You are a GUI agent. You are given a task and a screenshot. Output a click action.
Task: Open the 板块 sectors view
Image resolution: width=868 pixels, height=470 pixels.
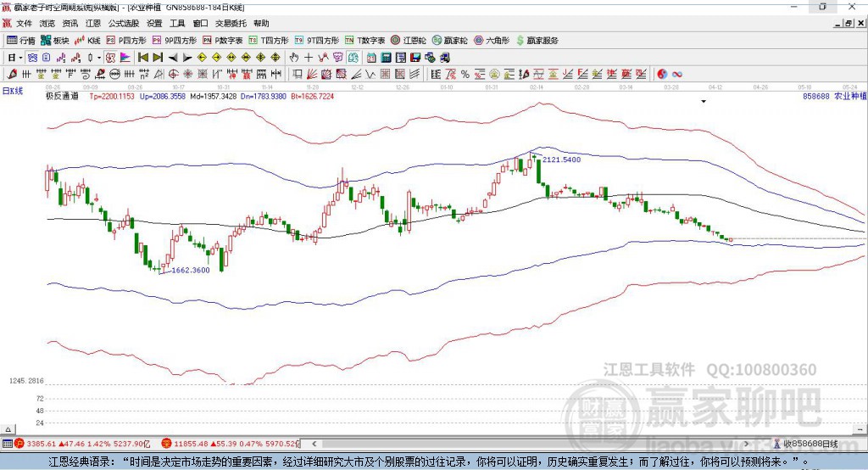click(x=55, y=41)
